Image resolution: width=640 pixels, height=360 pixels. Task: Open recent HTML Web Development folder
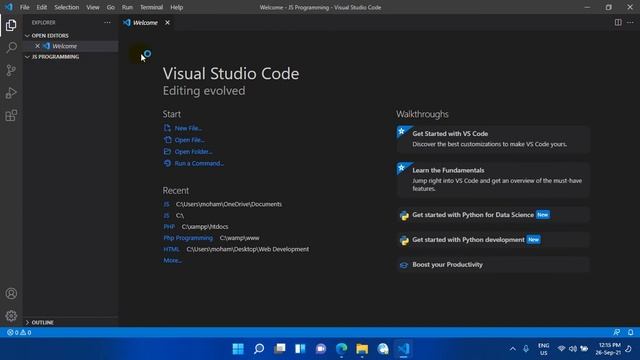[x=171, y=249]
